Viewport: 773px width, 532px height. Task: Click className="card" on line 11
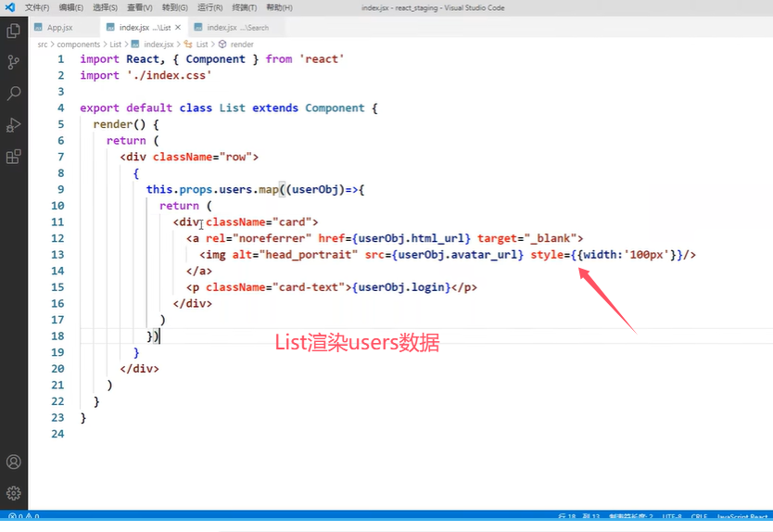point(259,222)
